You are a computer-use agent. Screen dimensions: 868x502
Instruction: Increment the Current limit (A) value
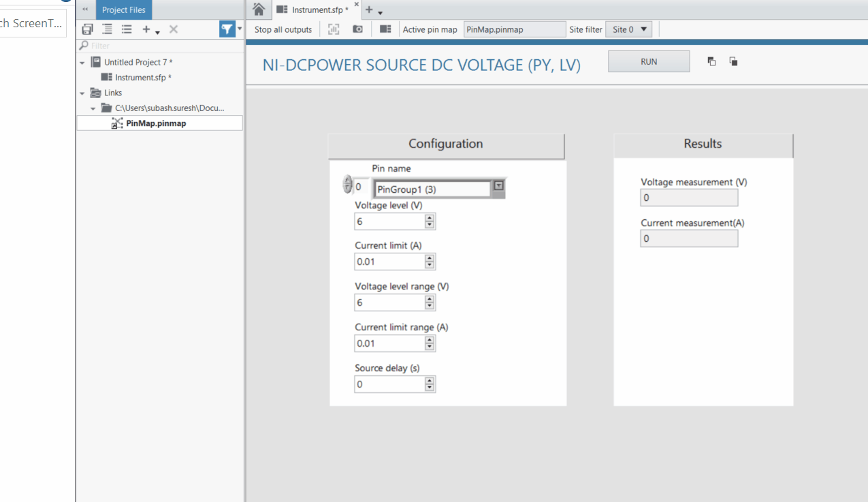pyautogui.click(x=430, y=258)
